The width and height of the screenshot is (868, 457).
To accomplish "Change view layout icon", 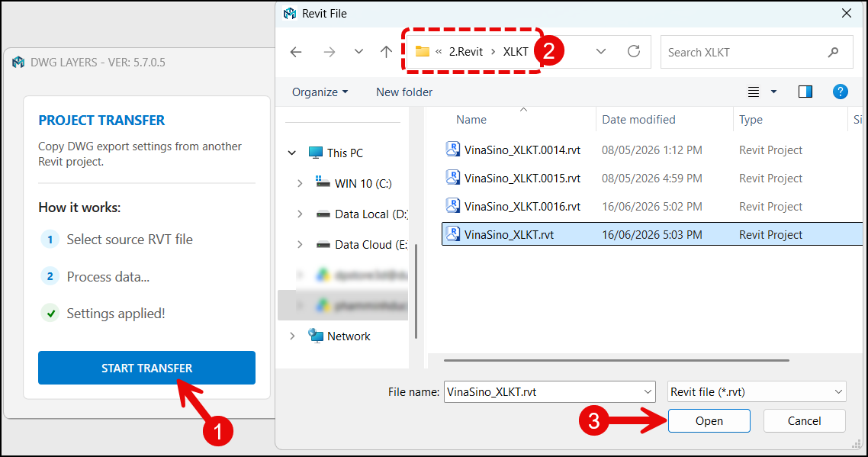I will pyautogui.click(x=754, y=92).
